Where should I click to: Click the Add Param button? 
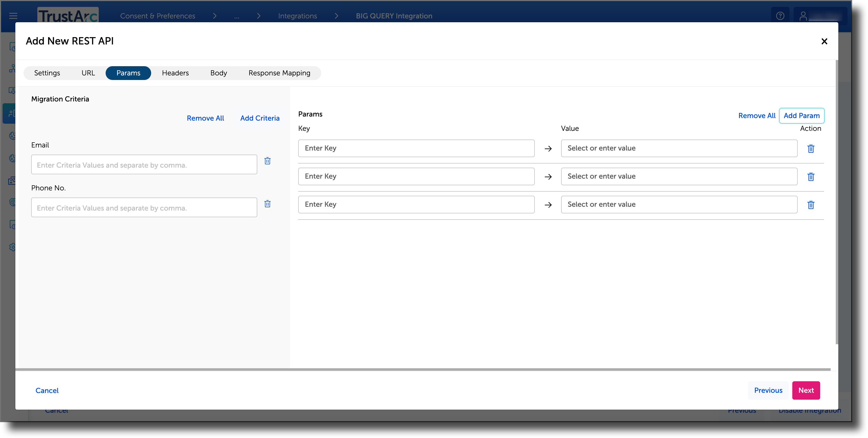pos(802,116)
